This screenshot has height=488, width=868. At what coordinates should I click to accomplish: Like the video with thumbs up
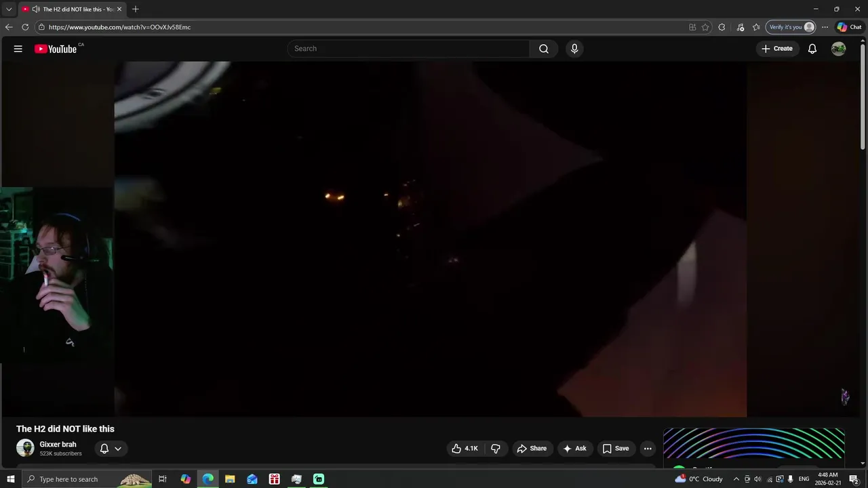tap(465, 449)
